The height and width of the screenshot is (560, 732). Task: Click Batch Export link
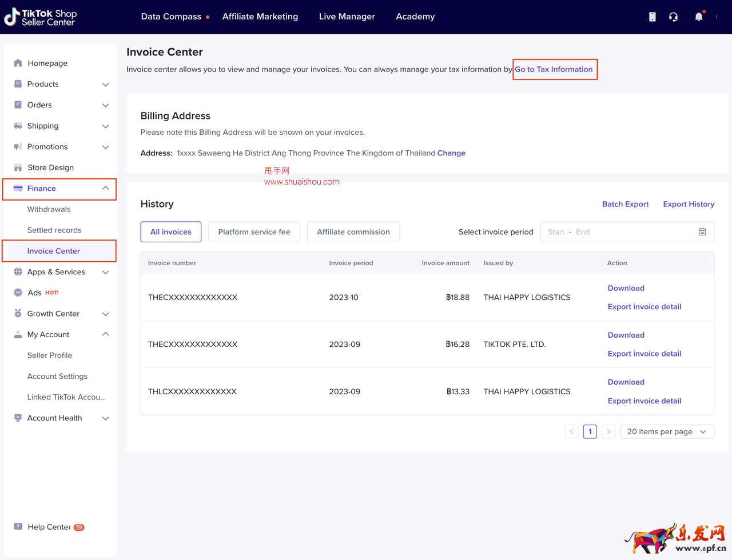pyautogui.click(x=625, y=205)
